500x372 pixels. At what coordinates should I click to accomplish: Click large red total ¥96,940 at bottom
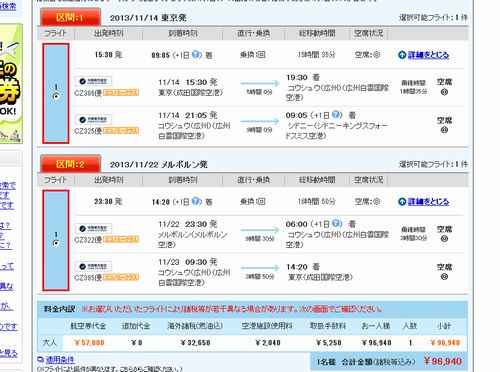(443, 361)
